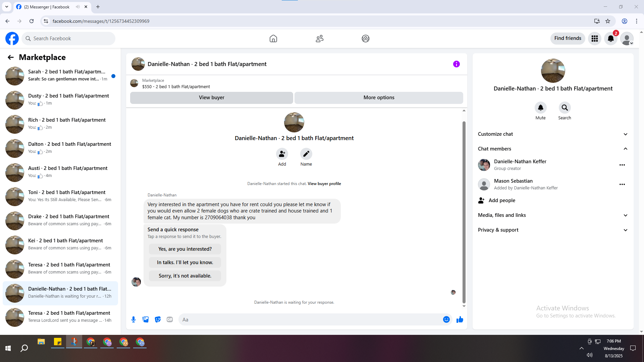Click the Search conversation magnifier icon
Image resolution: width=644 pixels, height=362 pixels.
tap(565, 108)
